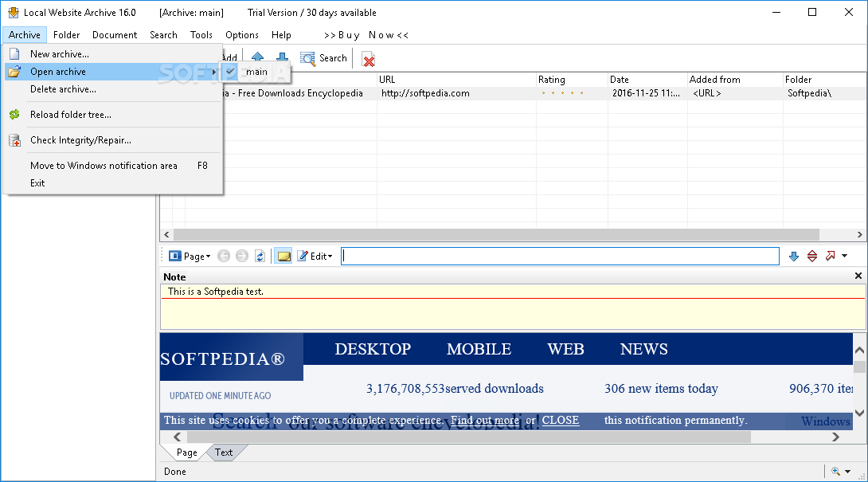Open the Edit dropdown

point(315,256)
